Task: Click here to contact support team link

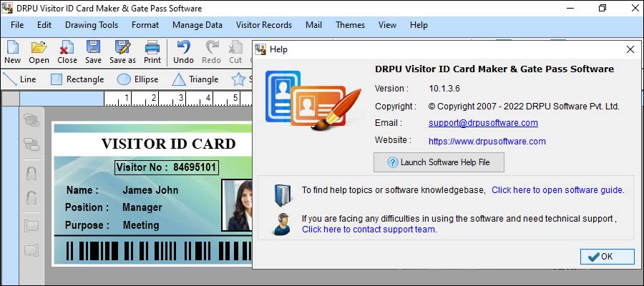Action: click(x=369, y=230)
